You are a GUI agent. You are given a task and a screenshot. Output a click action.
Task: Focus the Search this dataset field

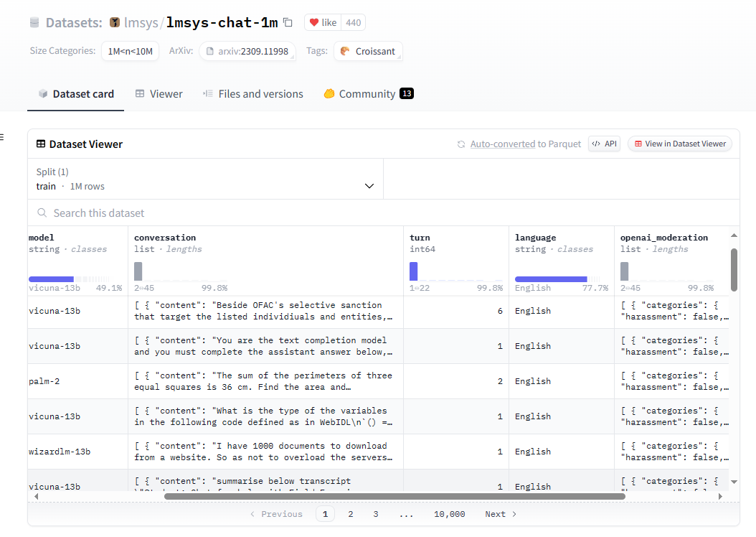[383, 213]
